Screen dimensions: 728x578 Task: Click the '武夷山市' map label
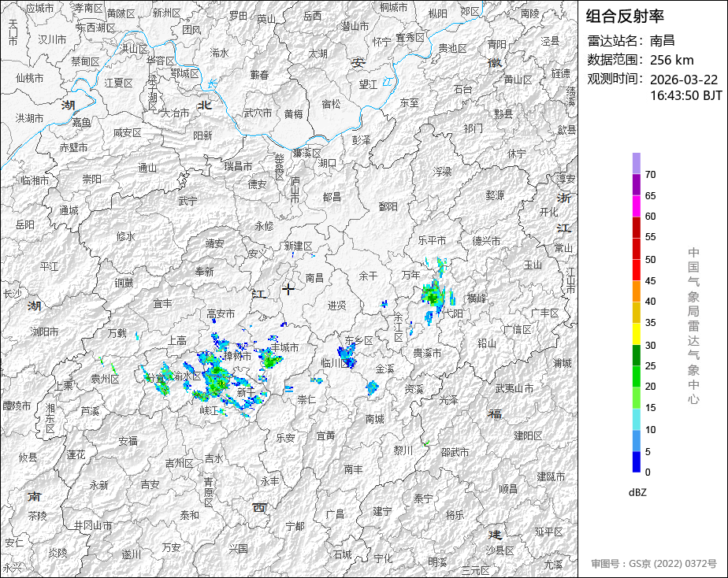pos(514,388)
